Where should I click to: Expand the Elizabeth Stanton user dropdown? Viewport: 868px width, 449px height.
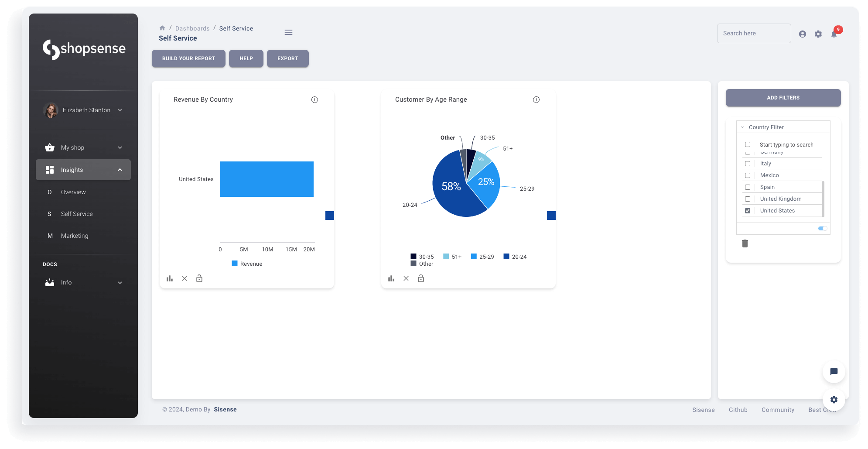(120, 110)
